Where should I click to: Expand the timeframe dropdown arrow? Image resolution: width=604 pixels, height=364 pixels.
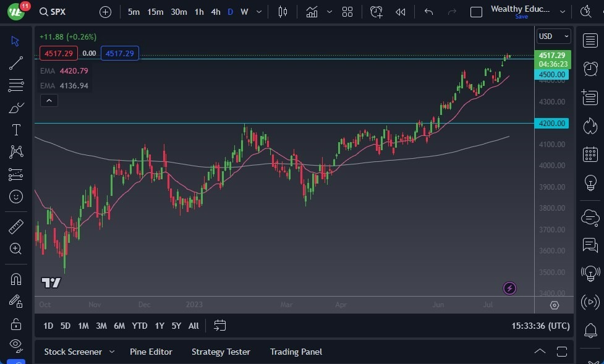(258, 11)
